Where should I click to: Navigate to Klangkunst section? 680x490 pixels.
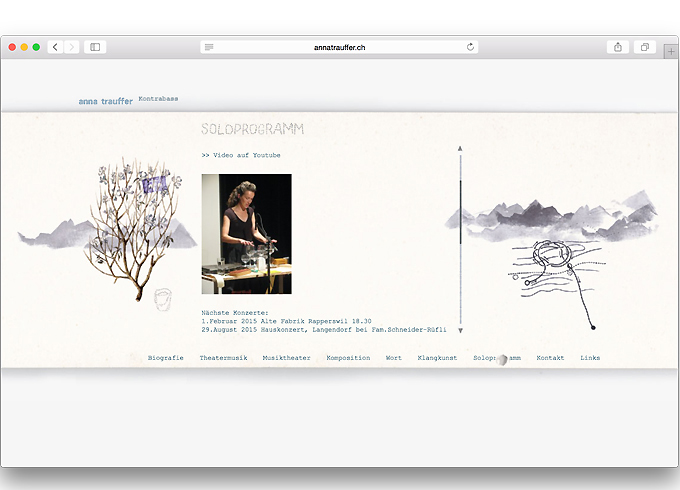tap(437, 357)
